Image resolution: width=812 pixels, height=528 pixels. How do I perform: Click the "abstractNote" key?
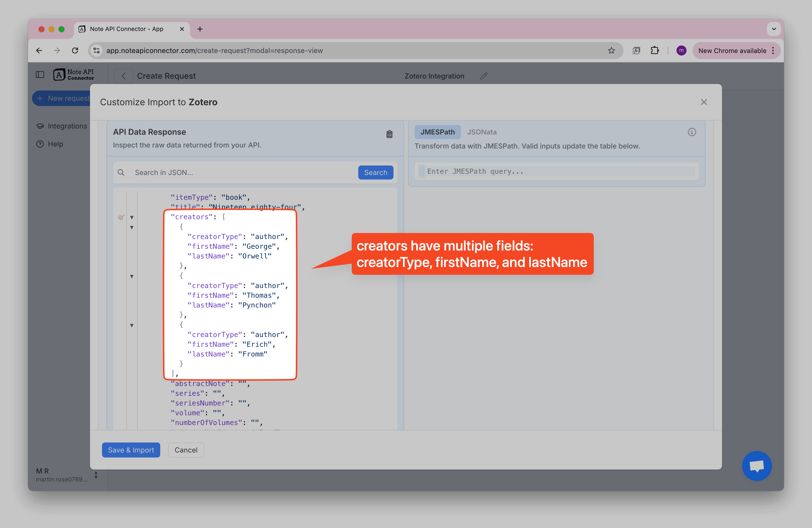point(200,383)
